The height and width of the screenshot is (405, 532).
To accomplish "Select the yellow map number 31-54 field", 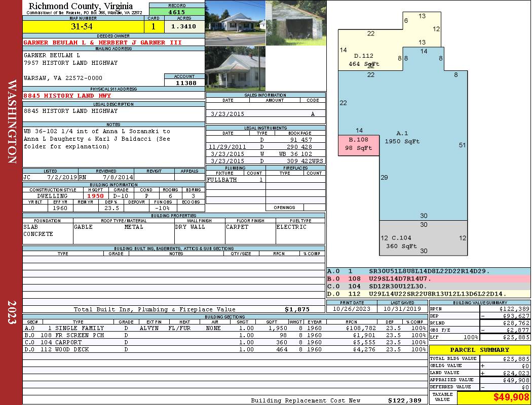I will [x=83, y=26].
